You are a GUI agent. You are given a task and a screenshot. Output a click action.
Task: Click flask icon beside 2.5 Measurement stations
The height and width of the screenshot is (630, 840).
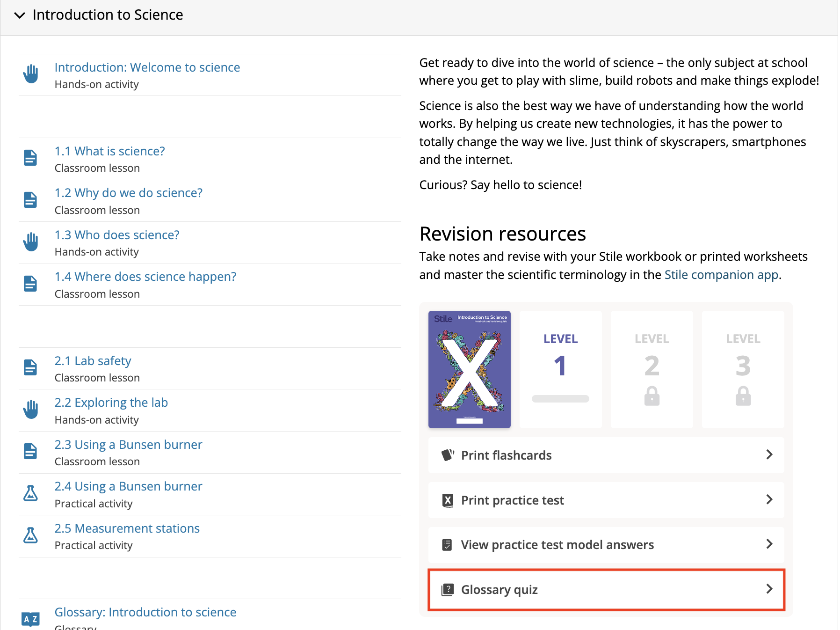(30, 535)
